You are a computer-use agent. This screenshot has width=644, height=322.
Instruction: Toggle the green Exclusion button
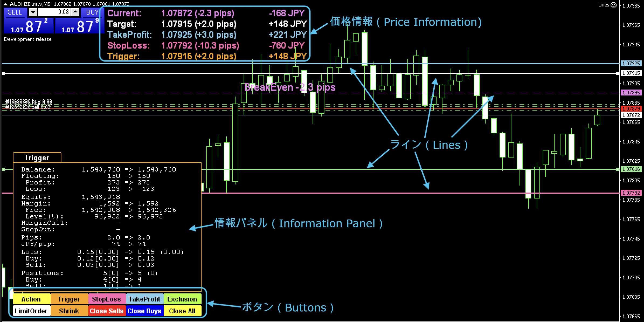(182, 299)
